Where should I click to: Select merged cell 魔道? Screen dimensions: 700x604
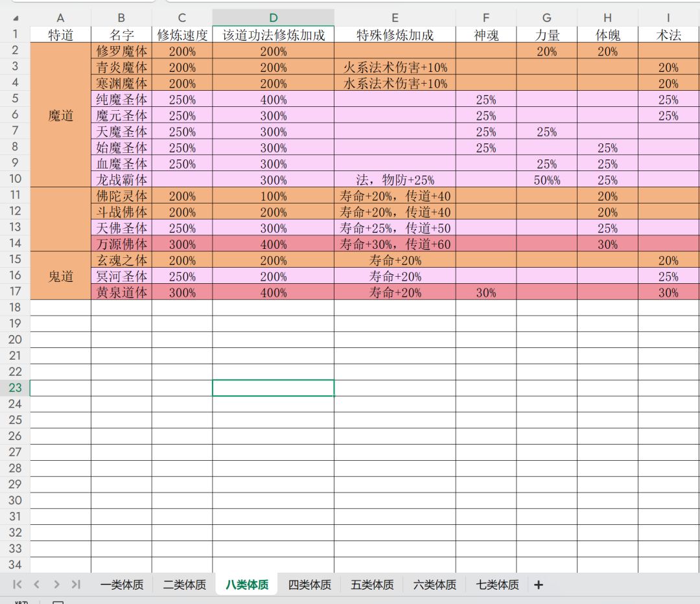pyautogui.click(x=61, y=115)
